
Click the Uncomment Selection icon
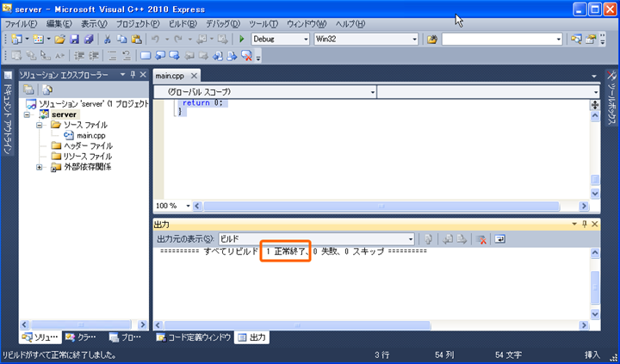click(127, 56)
